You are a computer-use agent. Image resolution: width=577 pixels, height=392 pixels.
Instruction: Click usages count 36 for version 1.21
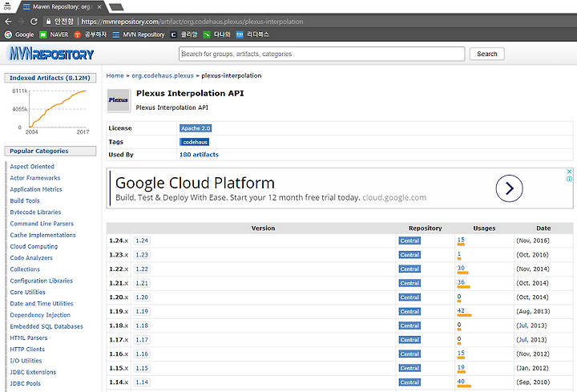click(x=461, y=282)
